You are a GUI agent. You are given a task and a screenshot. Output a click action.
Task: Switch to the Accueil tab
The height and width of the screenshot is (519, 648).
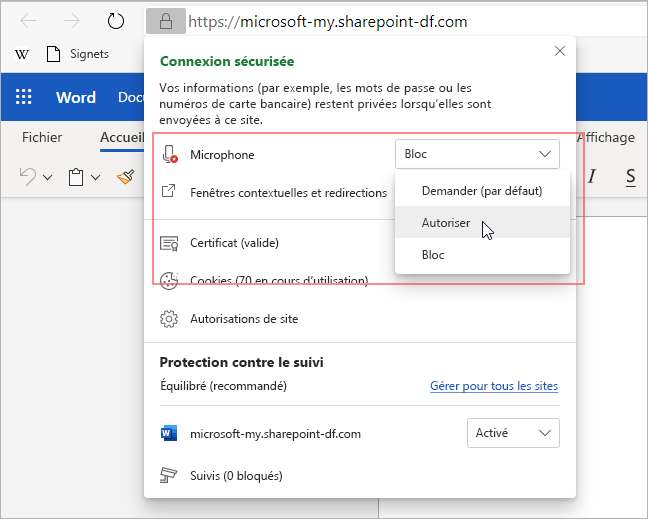click(x=122, y=137)
